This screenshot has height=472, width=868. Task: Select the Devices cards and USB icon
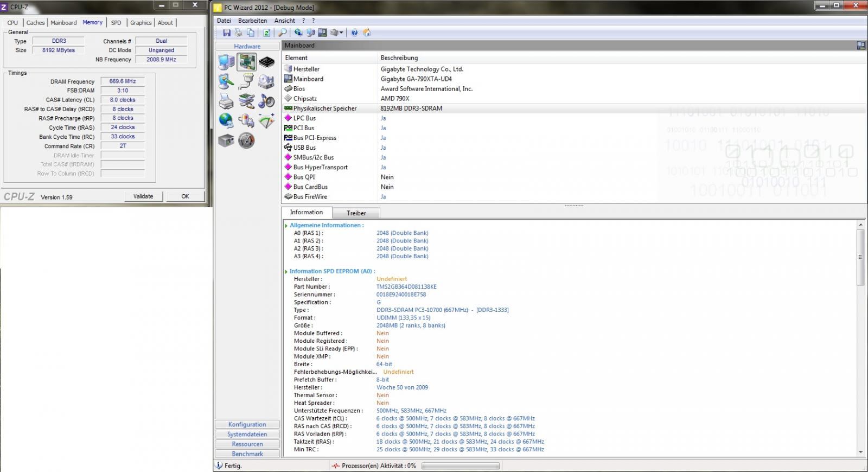pos(246,101)
